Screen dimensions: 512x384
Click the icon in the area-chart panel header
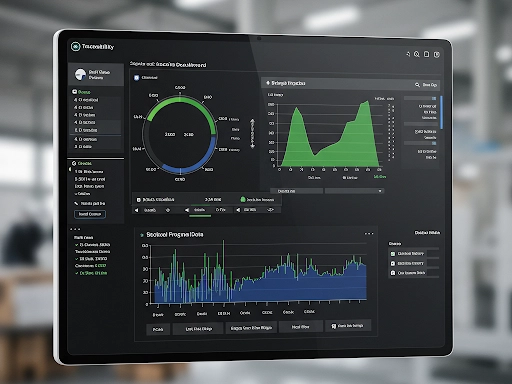pos(267,83)
